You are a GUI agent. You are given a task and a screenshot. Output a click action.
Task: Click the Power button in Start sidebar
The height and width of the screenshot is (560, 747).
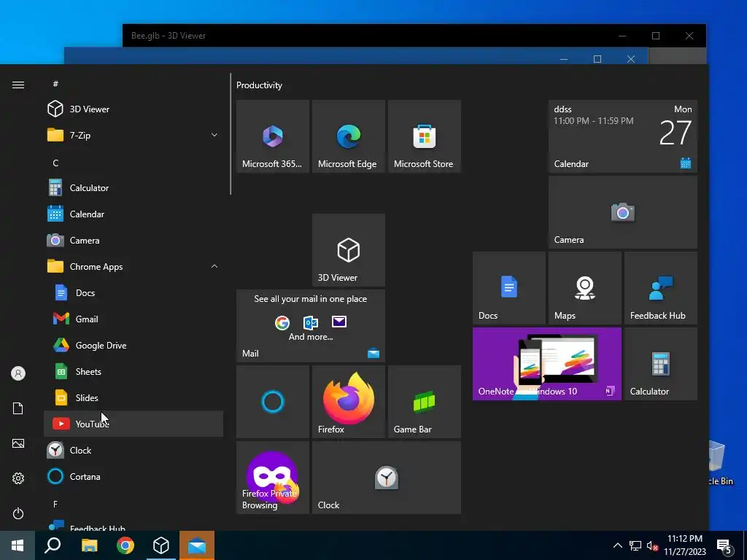point(18,513)
